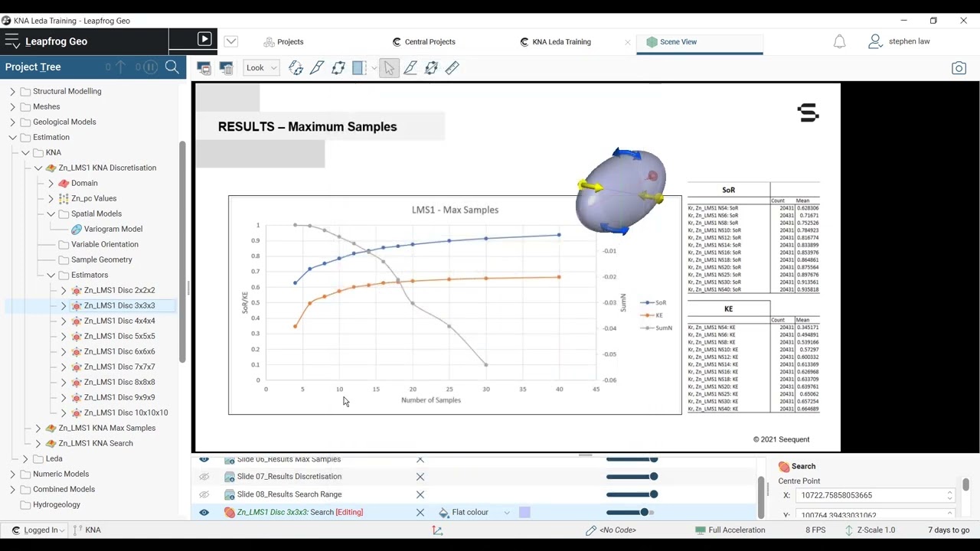Viewport: 980px width, 551px height.
Task: Remove Slide 08_Results Search Range from scene
Action: click(420, 494)
